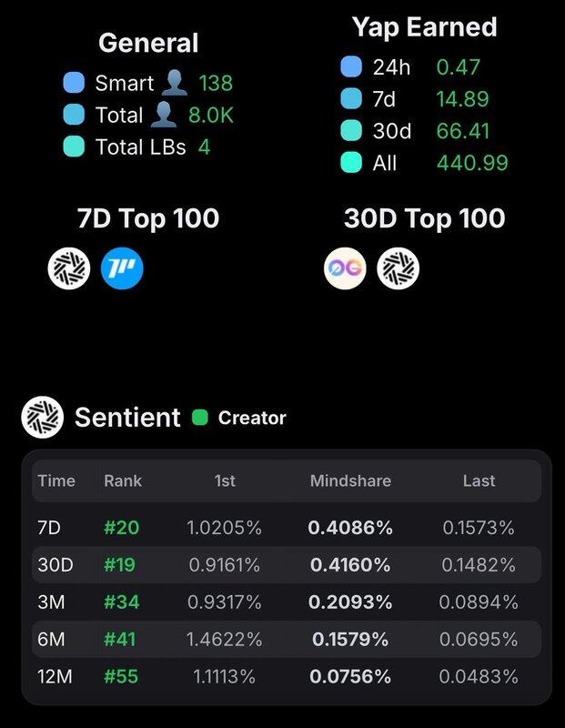Click the Smart legend color square
The image size is (565, 728).
[75, 84]
